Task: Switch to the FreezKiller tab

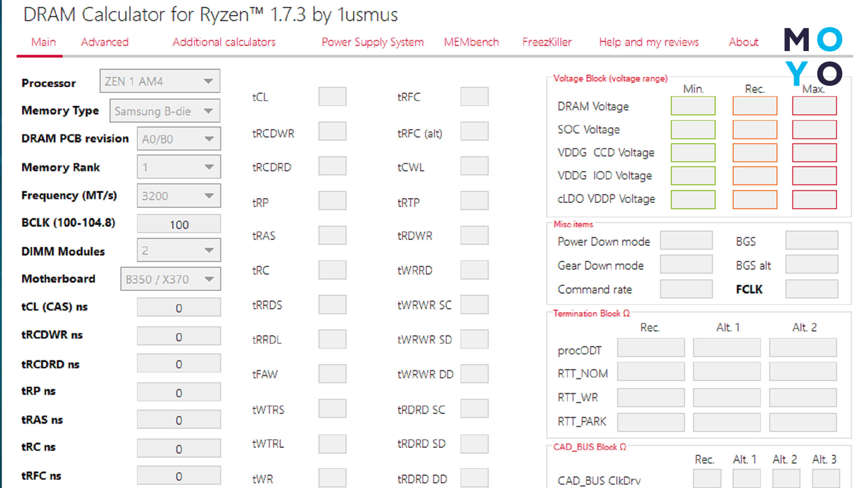Action: pos(547,42)
